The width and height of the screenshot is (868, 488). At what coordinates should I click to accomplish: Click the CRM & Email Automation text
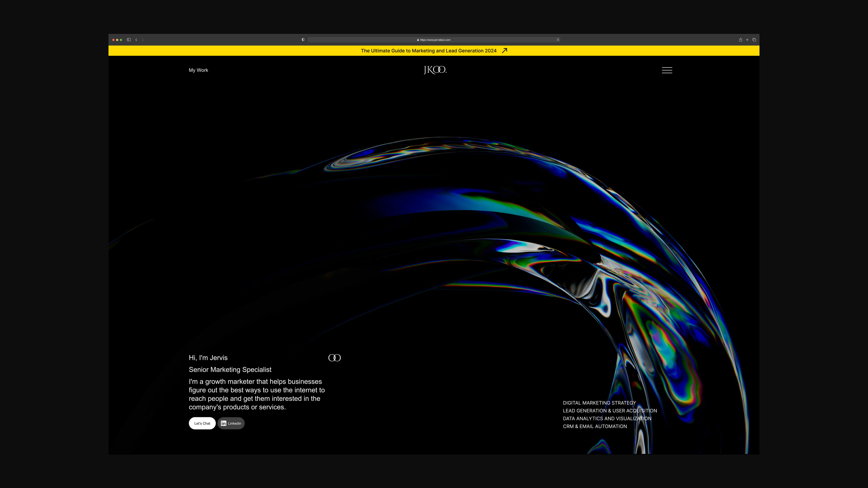[595, 426]
